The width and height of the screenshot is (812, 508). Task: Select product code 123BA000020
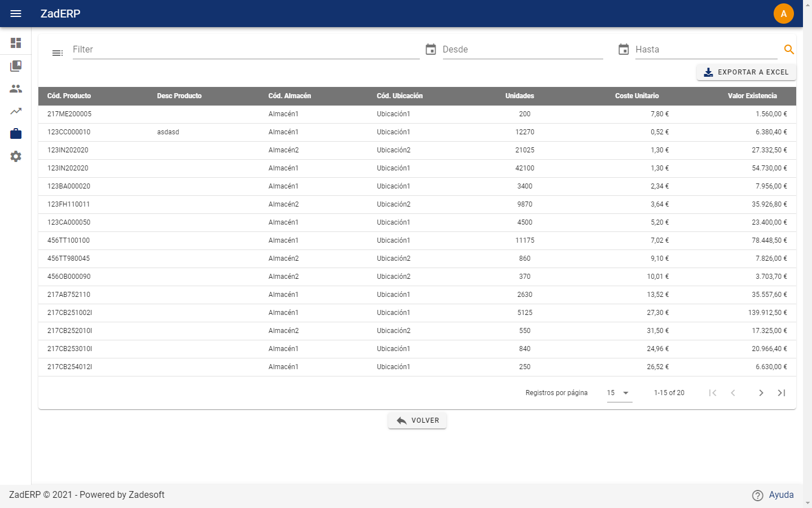69,186
